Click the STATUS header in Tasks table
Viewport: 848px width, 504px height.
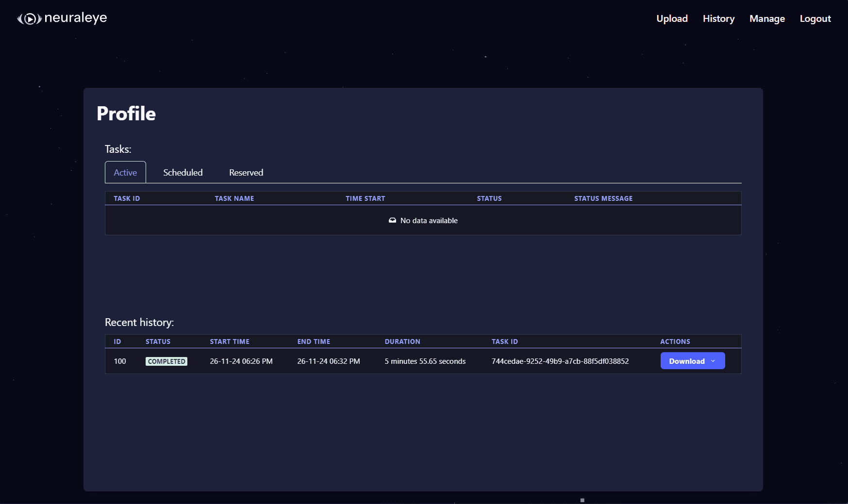489,198
